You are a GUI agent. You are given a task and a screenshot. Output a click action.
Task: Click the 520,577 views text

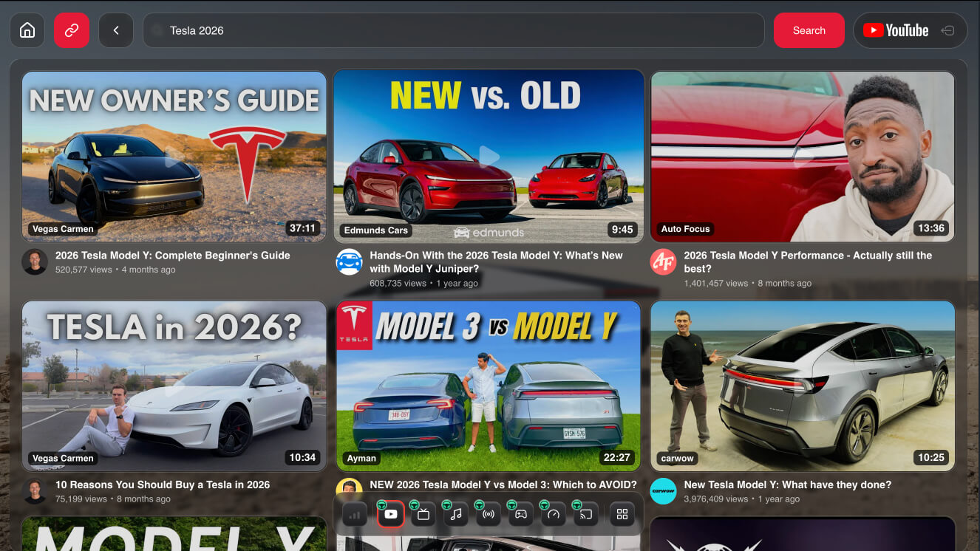tap(84, 270)
